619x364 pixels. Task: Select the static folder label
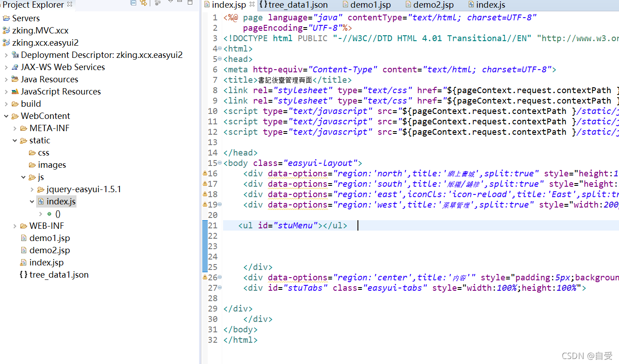(x=40, y=141)
